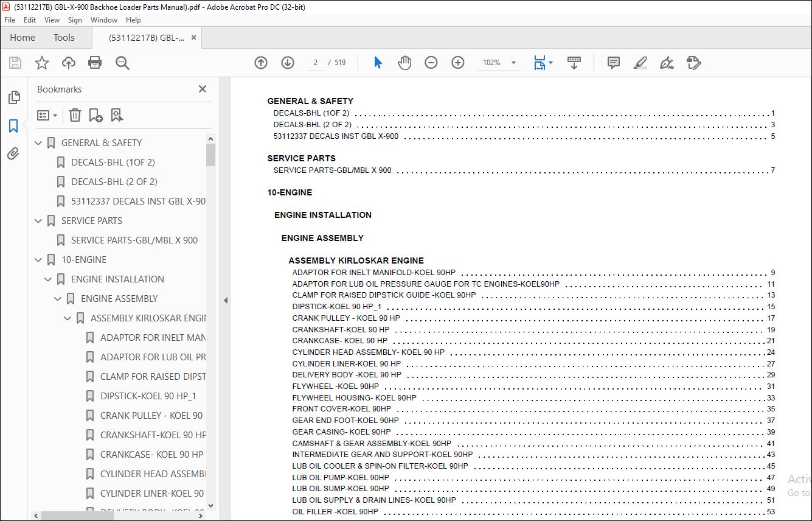The width and height of the screenshot is (812, 521).
Task: Close the (53112217B) GBL document tab
Action: (193, 38)
